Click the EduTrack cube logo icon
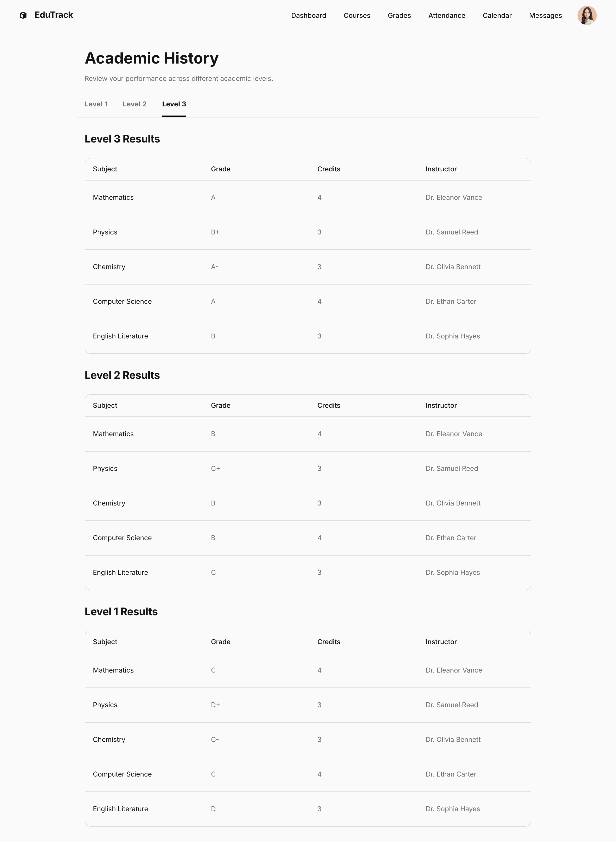This screenshot has width=616, height=842. pyautogui.click(x=23, y=15)
